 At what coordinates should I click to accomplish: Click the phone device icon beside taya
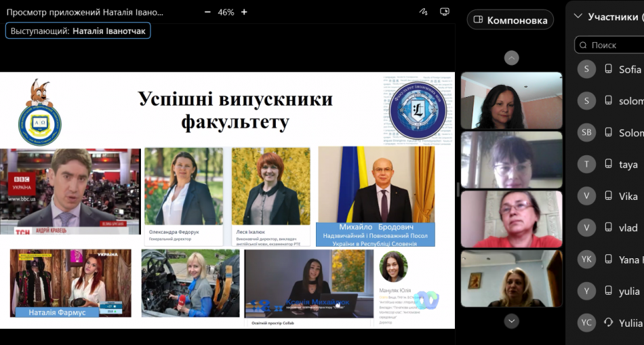click(x=608, y=164)
